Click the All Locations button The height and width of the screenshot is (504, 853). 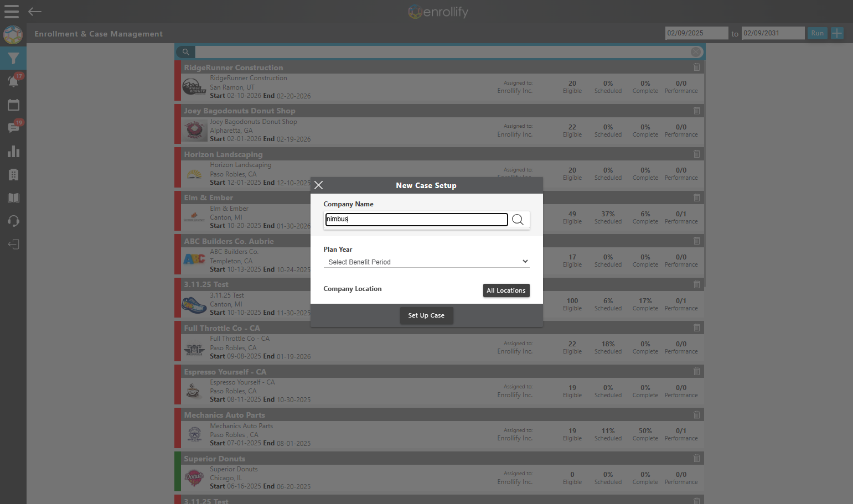click(x=506, y=290)
